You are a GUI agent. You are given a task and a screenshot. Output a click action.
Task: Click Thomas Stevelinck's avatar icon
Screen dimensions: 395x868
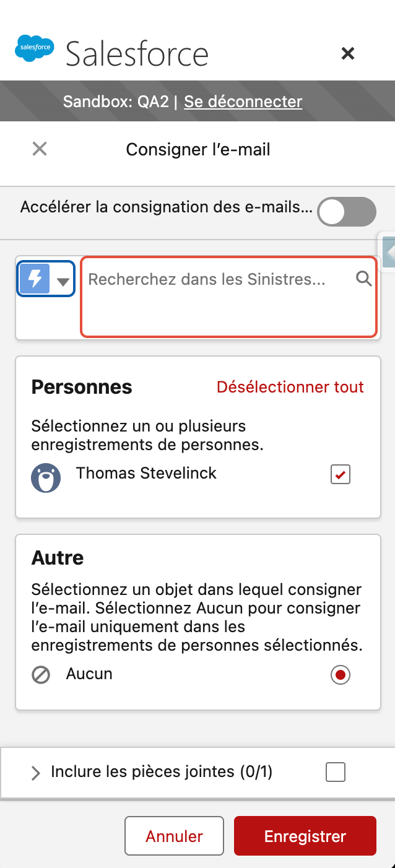(46, 478)
